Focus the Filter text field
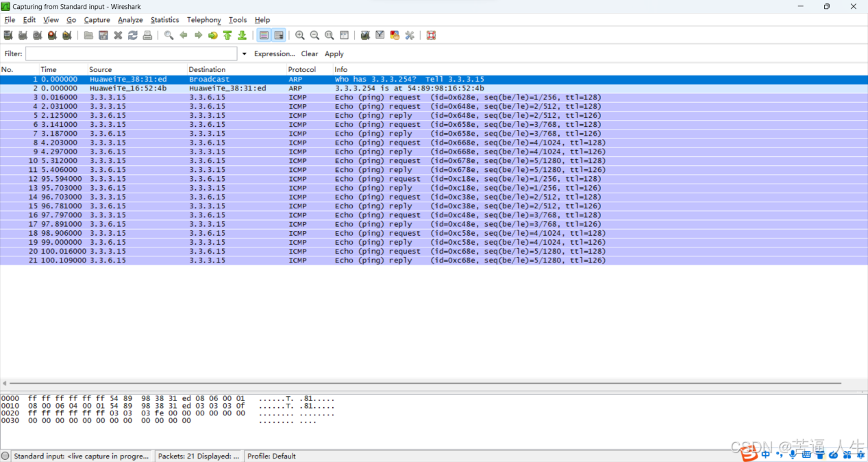 coord(132,53)
